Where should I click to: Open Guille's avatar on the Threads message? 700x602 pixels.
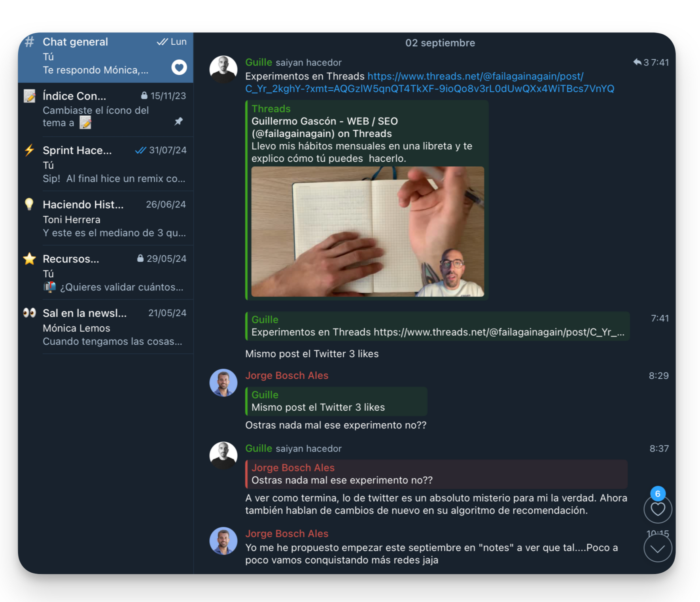223,69
